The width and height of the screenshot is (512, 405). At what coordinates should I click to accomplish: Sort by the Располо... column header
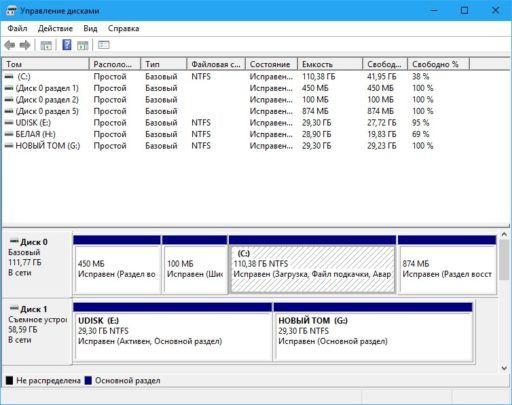pyautogui.click(x=115, y=64)
